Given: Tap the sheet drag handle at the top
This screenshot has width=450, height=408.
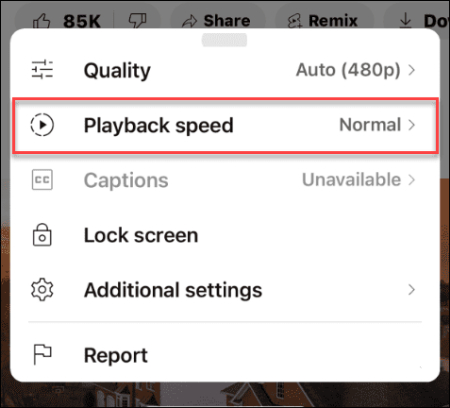Looking at the screenshot, I should point(224,40).
